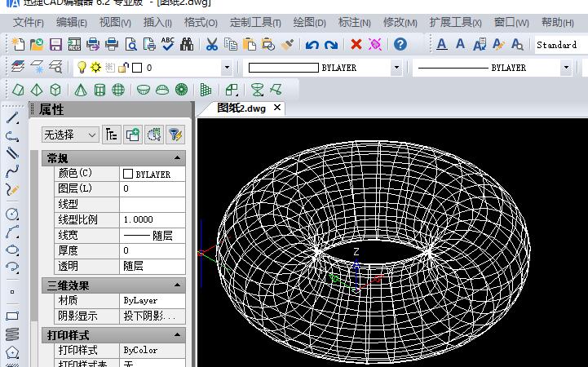Click the 颜色 BYLAYER color swatch
Screen dimensions: 588x367
point(128,174)
